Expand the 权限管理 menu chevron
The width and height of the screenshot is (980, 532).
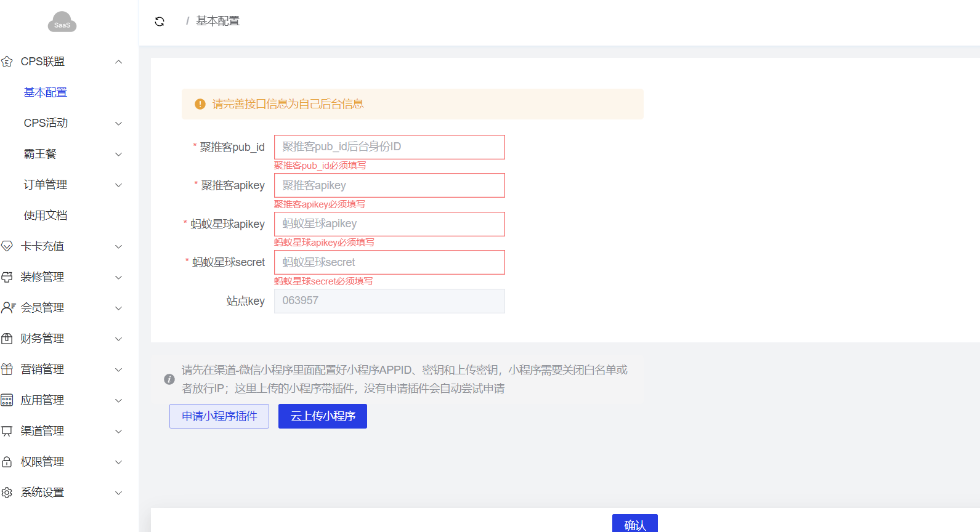coord(119,462)
